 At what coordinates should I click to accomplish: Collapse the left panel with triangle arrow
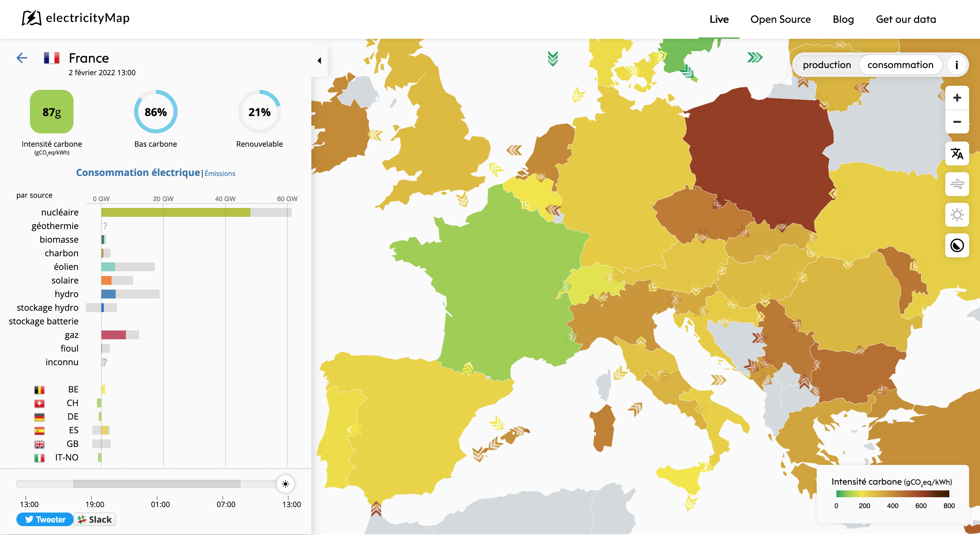[319, 61]
